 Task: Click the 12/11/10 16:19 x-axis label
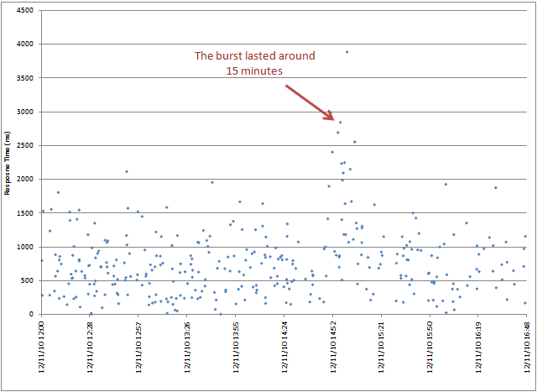click(478, 345)
